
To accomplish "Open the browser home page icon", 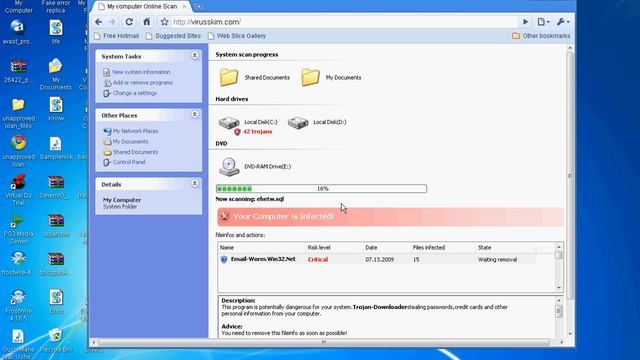I will (x=147, y=22).
